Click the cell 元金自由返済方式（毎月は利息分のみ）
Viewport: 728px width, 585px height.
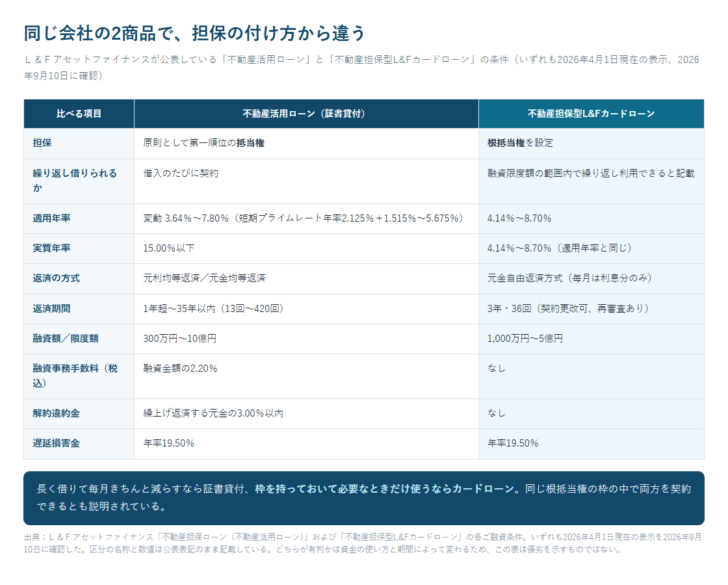pos(591,279)
